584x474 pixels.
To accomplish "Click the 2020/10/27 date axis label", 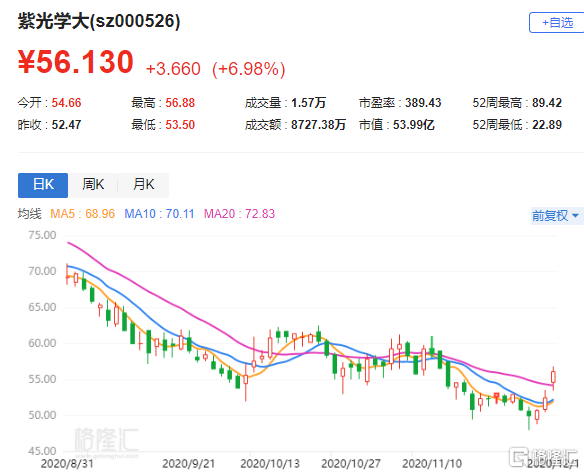I will 351,464.
